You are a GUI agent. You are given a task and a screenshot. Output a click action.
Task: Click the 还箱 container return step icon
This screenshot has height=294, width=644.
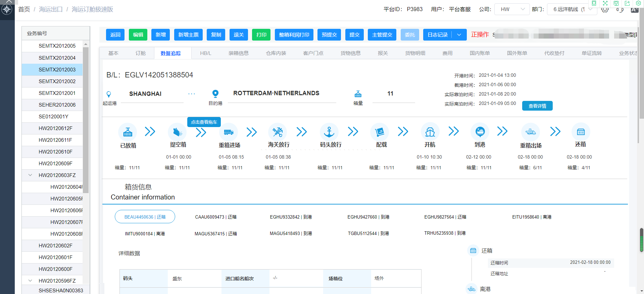581,132
